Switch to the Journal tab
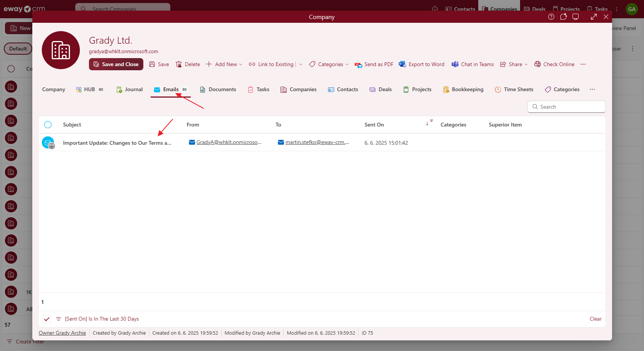Viewport: 644px width, 351px height. (130, 89)
